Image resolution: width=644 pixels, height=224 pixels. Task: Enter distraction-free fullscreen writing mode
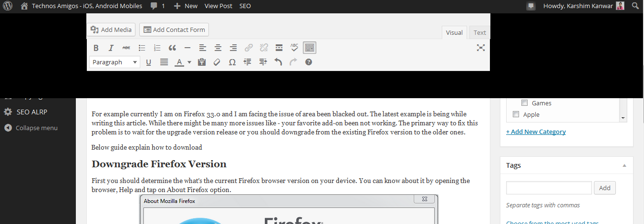coord(481,48)
